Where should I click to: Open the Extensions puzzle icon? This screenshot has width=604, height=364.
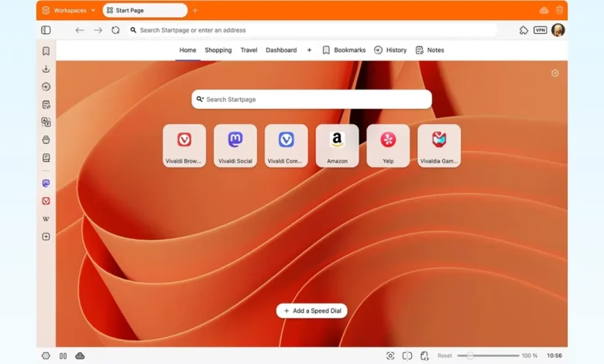[x=523, y=30]
